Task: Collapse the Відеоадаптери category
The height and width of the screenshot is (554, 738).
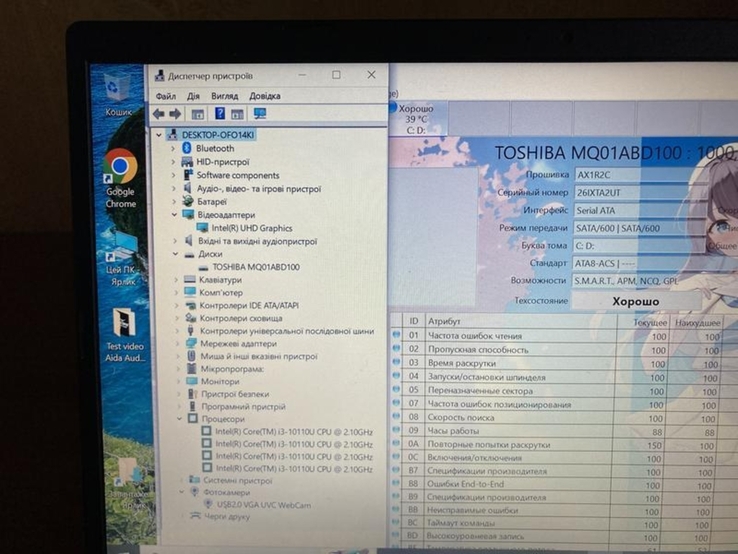Action: coord(175,215)
